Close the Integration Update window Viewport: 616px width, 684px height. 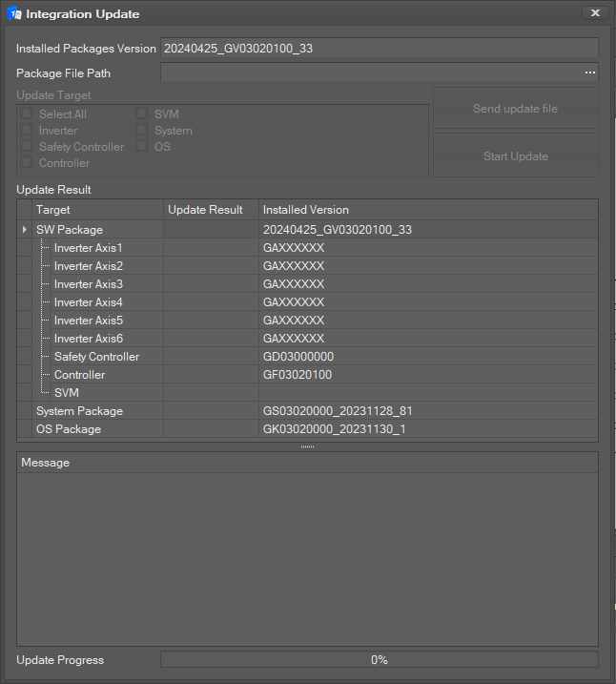click(595, 13)
